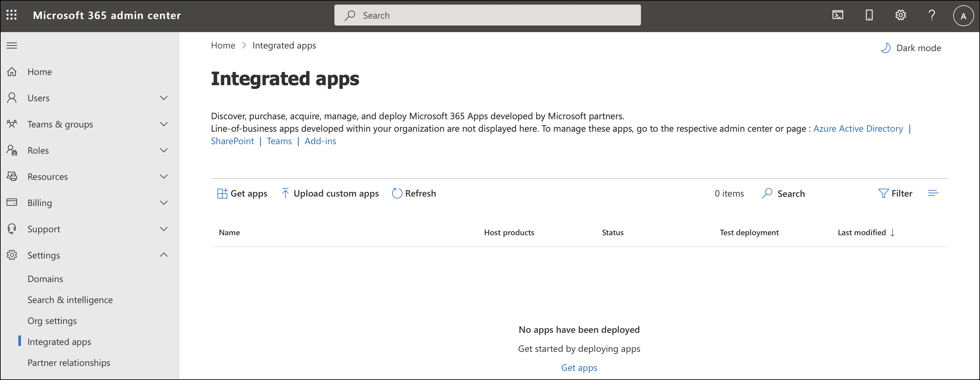
Task: Open the mobile device icon in header
Action: tap(869, 15)
